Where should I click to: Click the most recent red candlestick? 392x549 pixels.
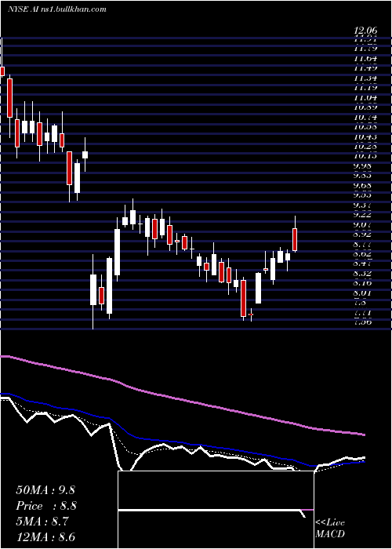click(x=295, y=240)
